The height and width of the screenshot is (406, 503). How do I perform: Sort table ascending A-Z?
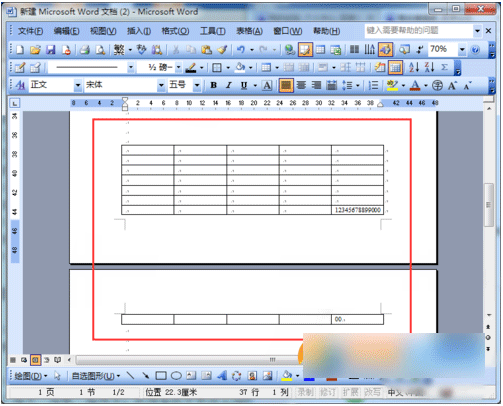(414, 68)
